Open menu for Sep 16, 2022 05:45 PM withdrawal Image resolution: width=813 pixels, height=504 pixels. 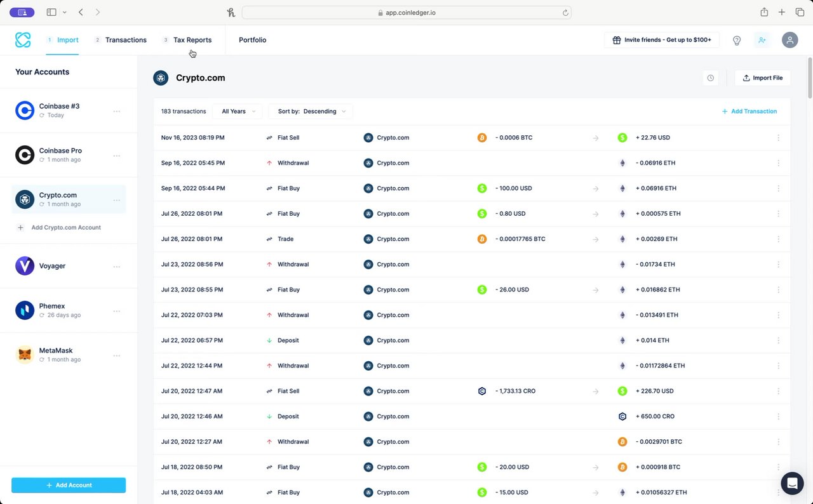pos(779,163)
